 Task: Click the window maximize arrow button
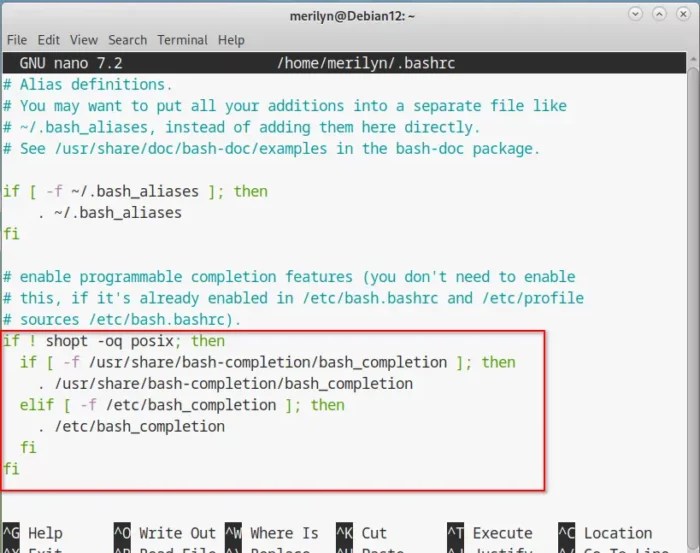[x=659, y=14]
